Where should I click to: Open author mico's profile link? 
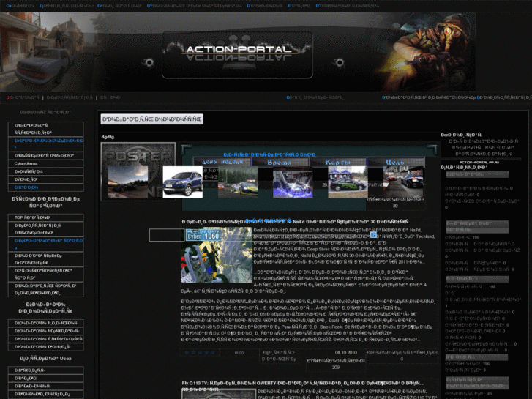coord(239,353)
